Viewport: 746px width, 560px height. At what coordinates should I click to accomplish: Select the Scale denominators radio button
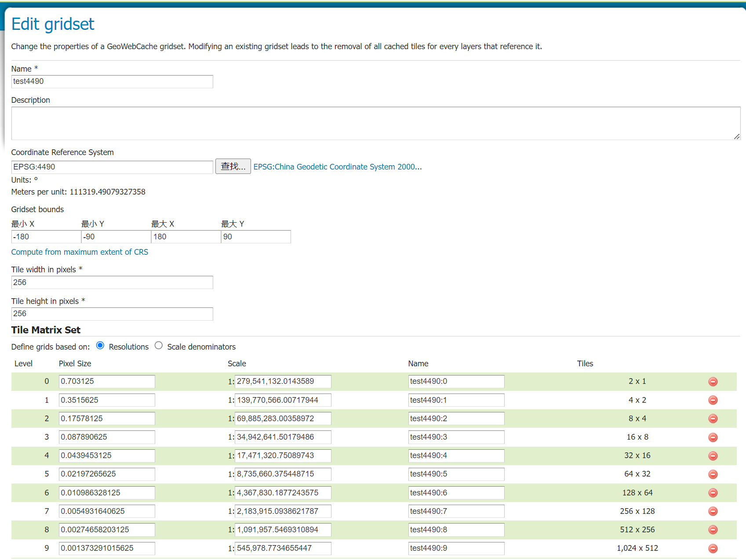[159, 346]
